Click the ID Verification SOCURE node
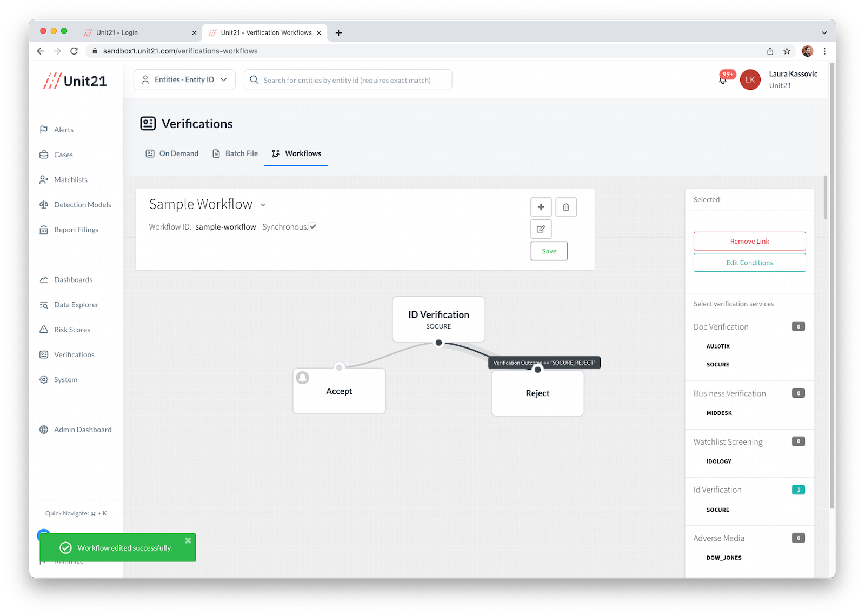This screenshot has height=616, width=865. click(438, 319)
